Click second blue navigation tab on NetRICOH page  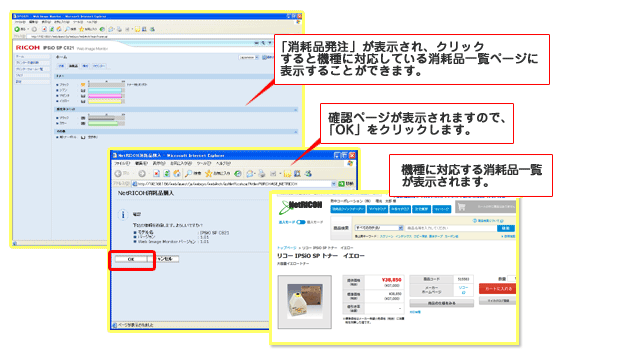tap(377, 209)
